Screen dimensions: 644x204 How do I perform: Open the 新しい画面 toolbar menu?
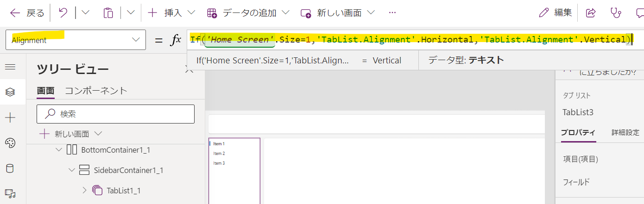pyautogui.click(x=337, y=13)
